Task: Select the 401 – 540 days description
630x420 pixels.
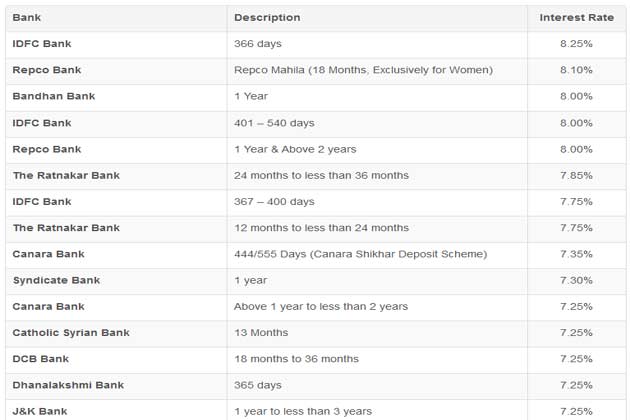Action: tap(274, 123)
